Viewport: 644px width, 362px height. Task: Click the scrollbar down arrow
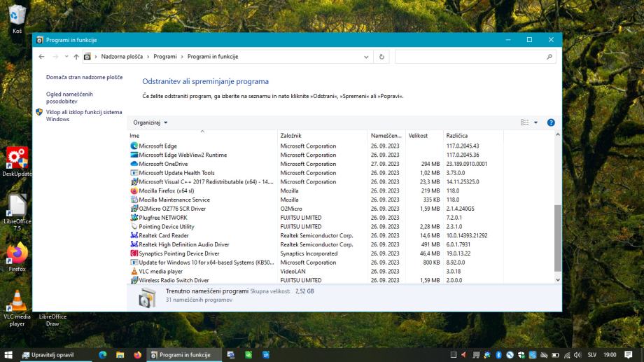(x=557, y=280)
